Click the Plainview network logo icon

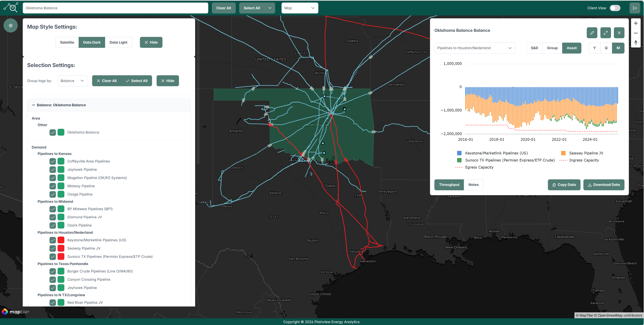coord(11,8)
